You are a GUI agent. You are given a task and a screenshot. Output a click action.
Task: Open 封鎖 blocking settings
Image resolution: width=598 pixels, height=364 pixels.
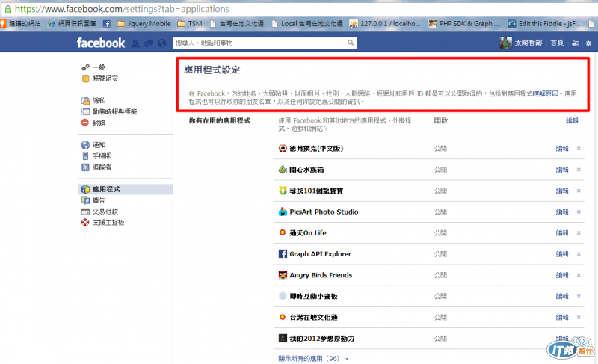pyautogui.click(x=99, y=123)
